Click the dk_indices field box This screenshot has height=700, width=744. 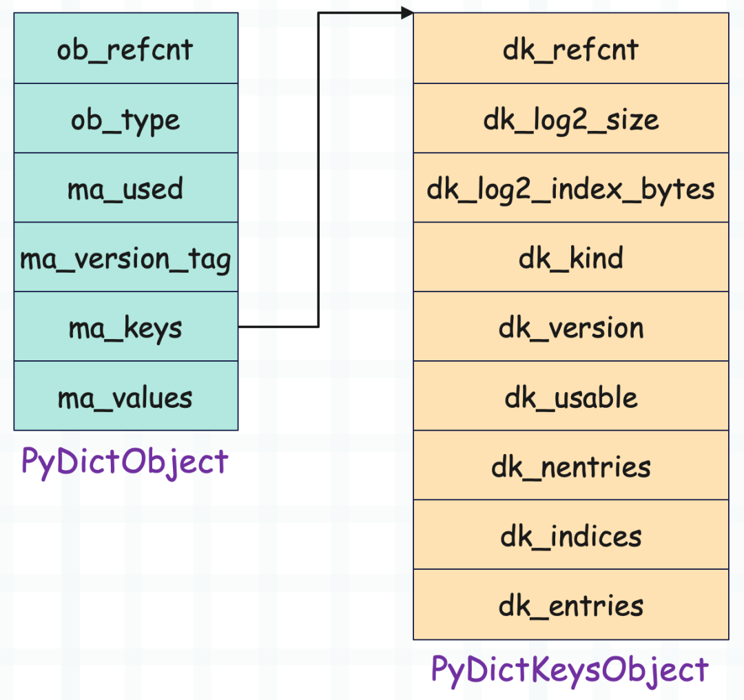click(x=571, y=535)
